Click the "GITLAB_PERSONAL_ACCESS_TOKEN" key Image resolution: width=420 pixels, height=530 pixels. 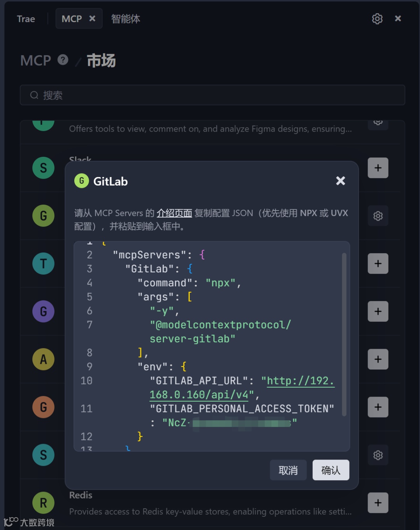tap(242, 409)
